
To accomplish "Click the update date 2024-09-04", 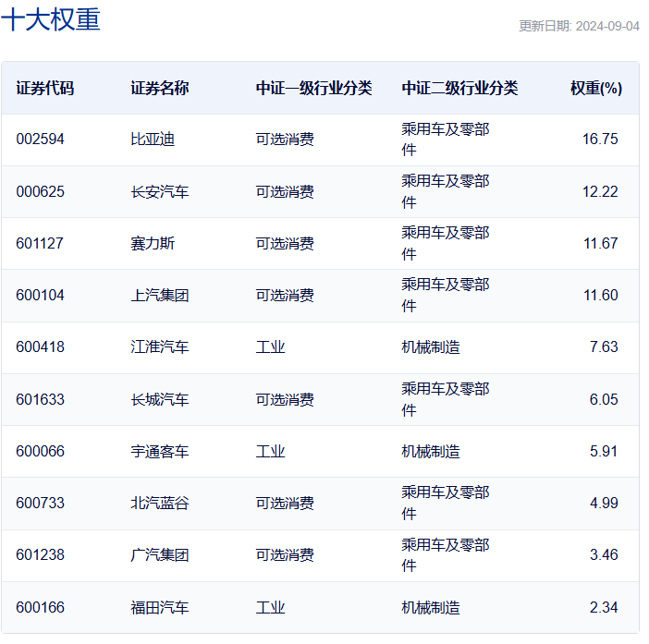I will [x=607, y=26].
